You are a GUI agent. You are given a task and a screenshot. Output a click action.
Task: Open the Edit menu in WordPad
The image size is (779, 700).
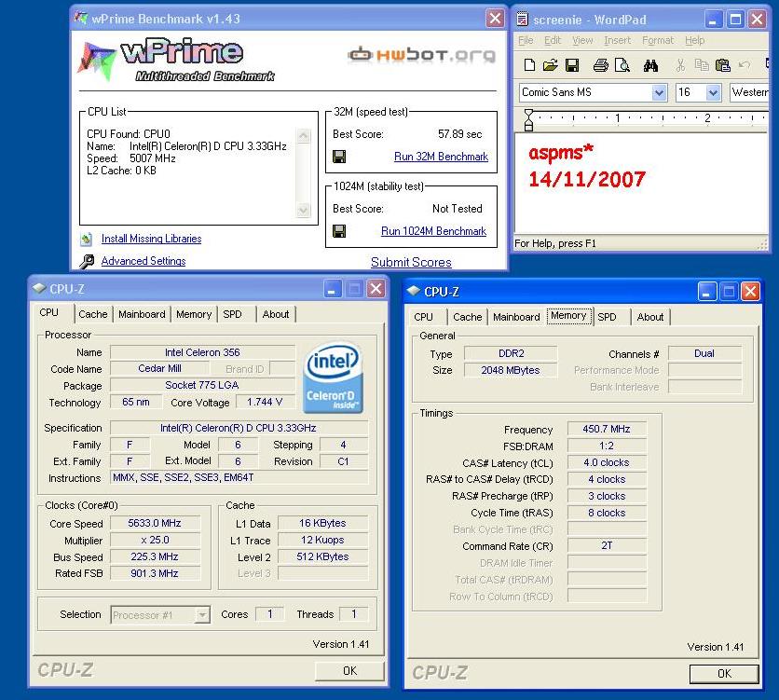click(553, 40)
